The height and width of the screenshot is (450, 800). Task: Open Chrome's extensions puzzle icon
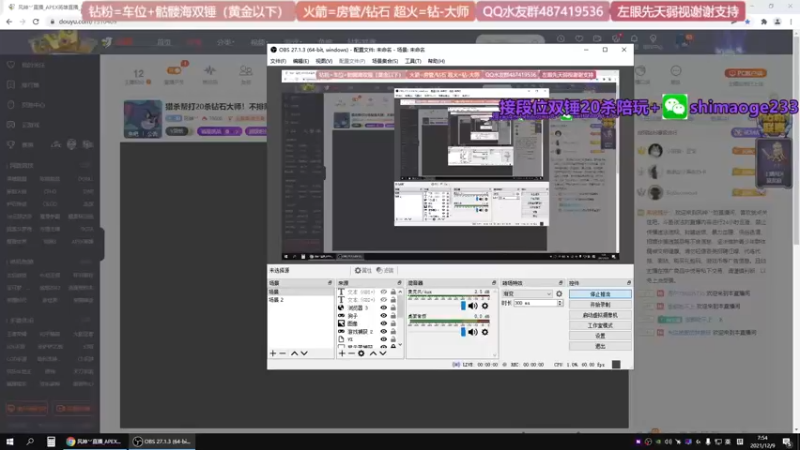(764, 22)
